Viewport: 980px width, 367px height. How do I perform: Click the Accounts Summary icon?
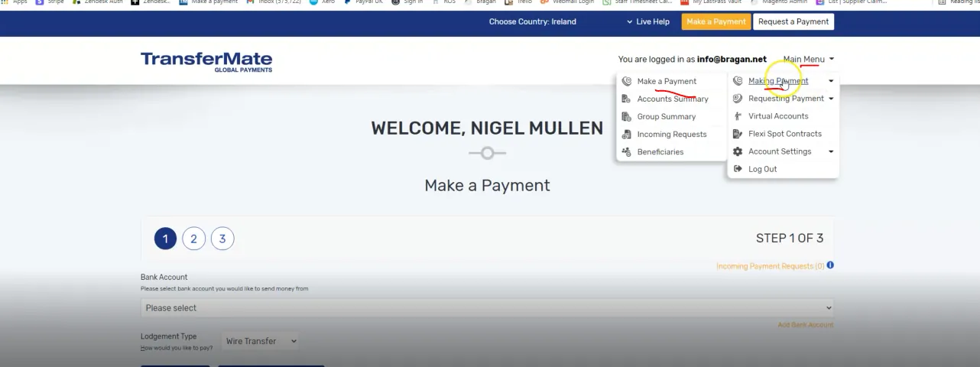627,99
